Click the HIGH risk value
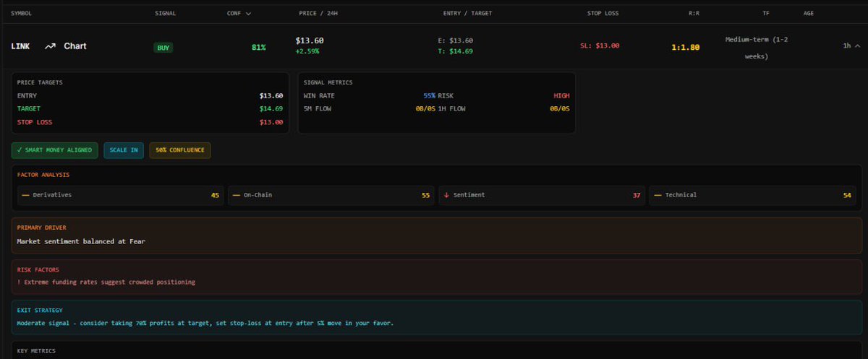The height and width of the screenshot is (359, 868). click(x=561, y=95)
